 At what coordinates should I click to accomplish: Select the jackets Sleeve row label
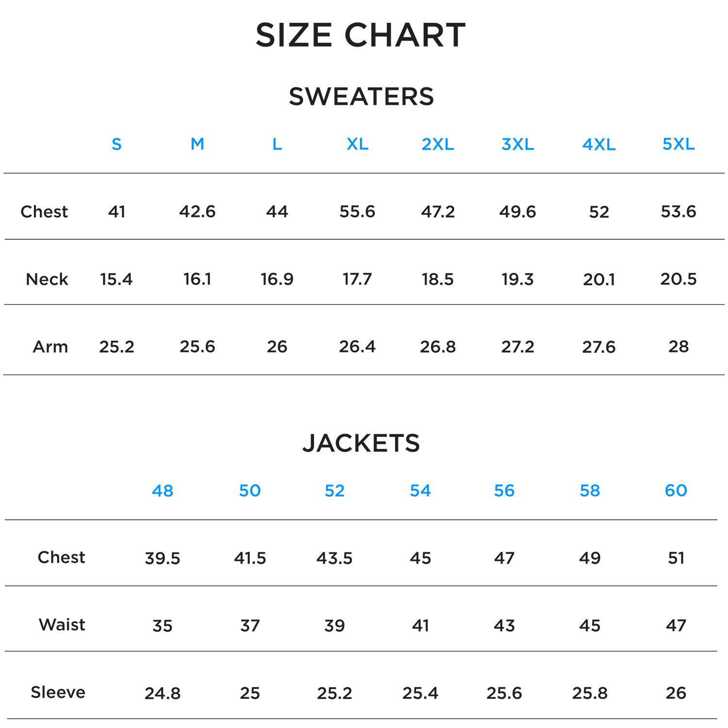point(58,692)
